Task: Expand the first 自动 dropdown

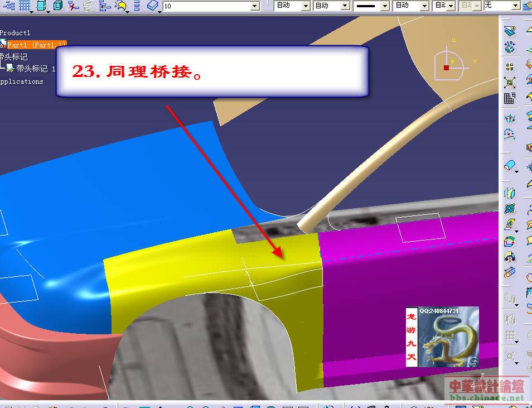Action: tap(306, 6)
